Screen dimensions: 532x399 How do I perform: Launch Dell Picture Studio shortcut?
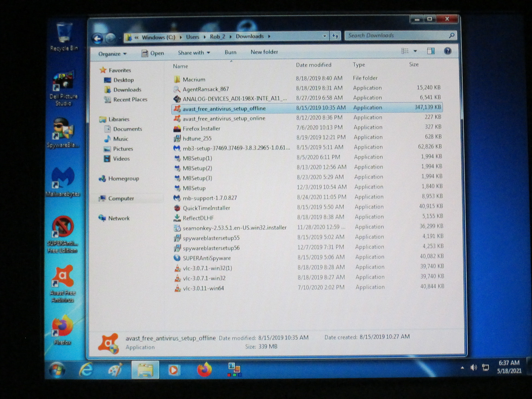click(64, 88)
